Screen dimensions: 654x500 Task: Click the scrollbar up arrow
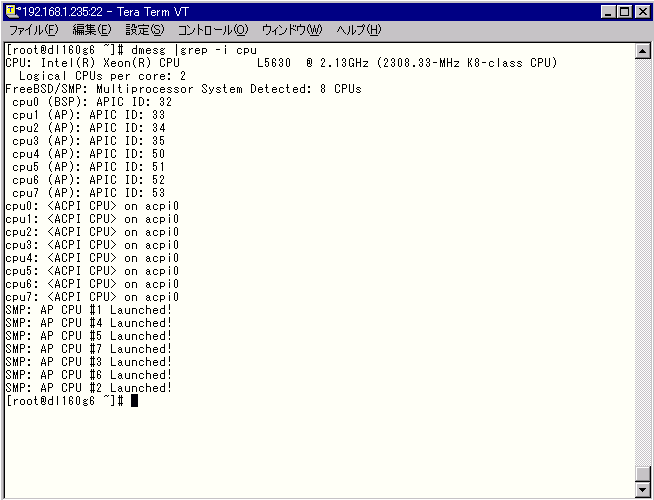click(642, 51)
